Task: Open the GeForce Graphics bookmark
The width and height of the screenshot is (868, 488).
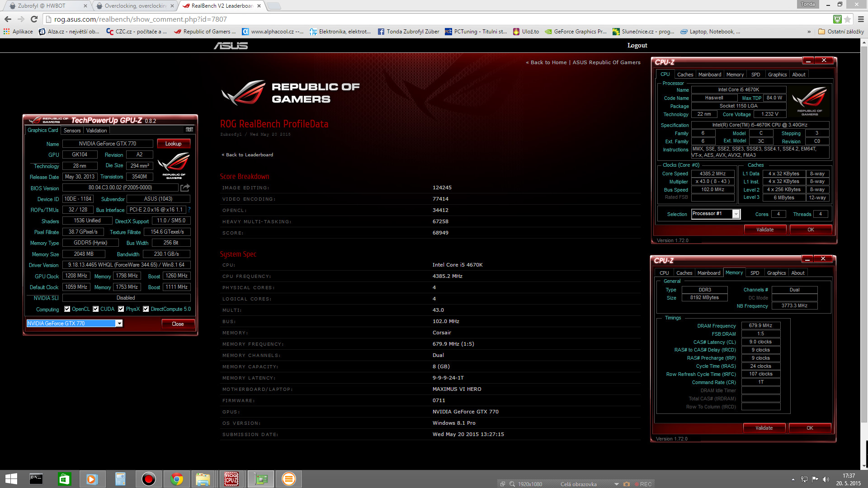Action: [x=576, y=32]
